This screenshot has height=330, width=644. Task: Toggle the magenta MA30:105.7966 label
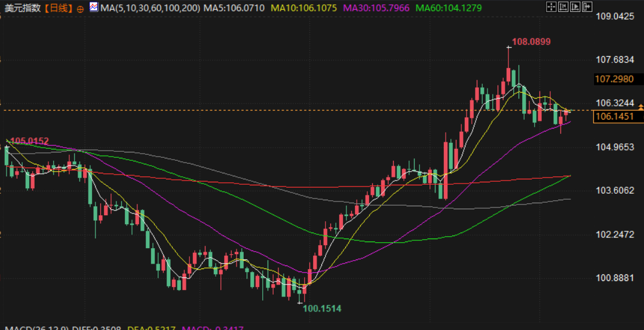(376, 8)
